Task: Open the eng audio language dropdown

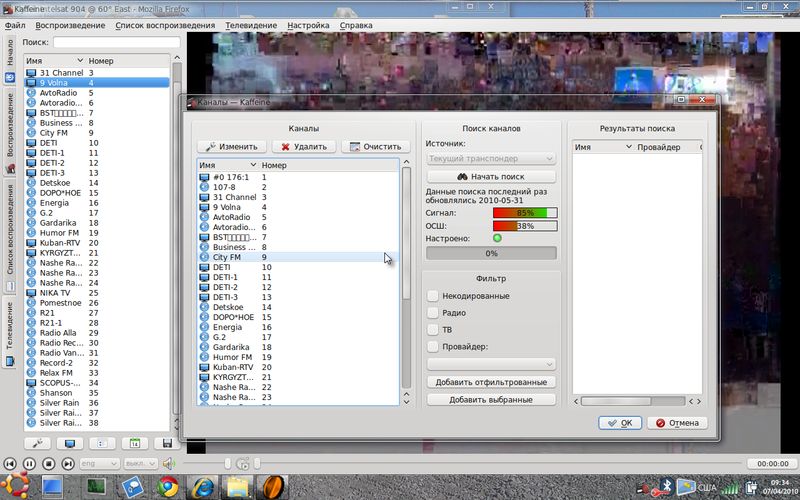Action: point(100,464)
